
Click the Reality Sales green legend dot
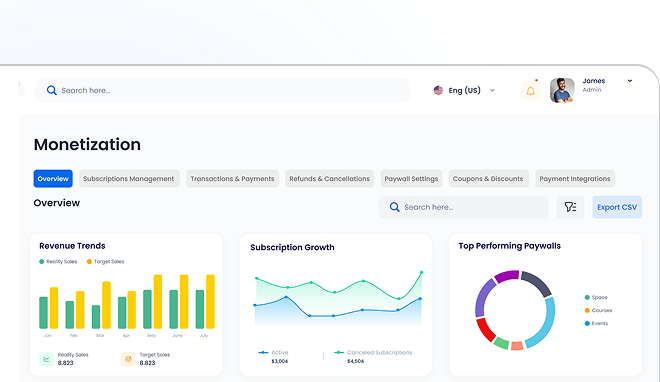click(x=42, y=262)
